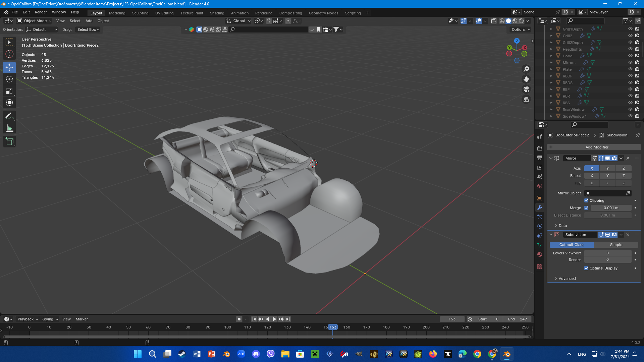Click the 3D cursor tool
Image resolution: width=644 pixels, height=362 pixels.
click(x=9, y=54)
